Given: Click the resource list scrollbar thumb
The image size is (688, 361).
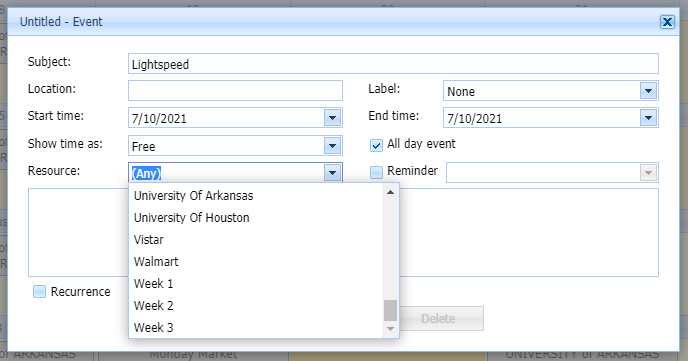Looking at the screenshot, I should 390,311.
